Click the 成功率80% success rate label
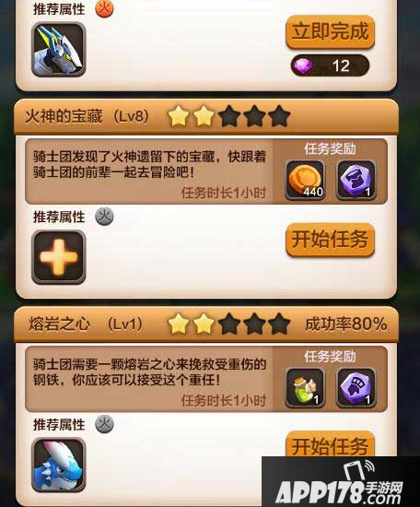420x507 pixels. 345,324
